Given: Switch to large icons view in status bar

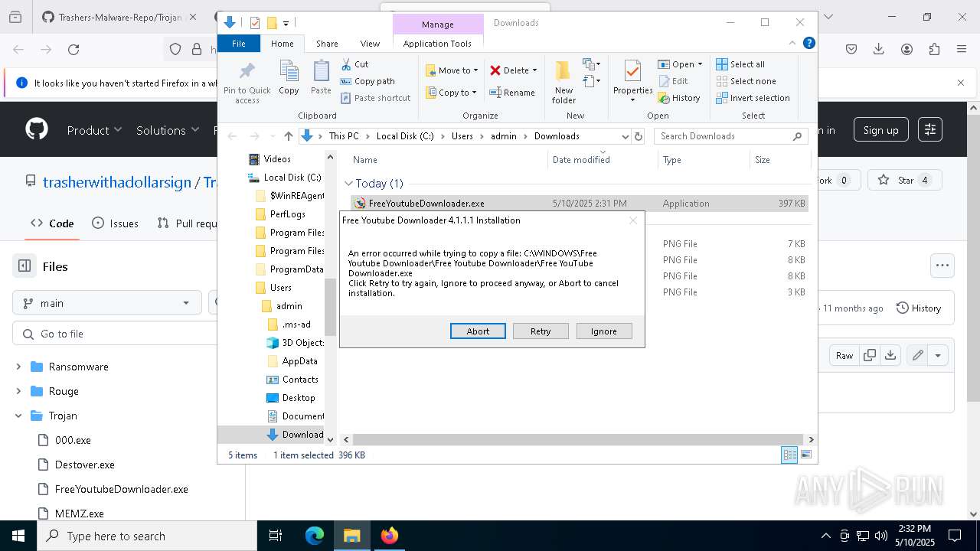Looking at the screenshot, I should point(806,455).
